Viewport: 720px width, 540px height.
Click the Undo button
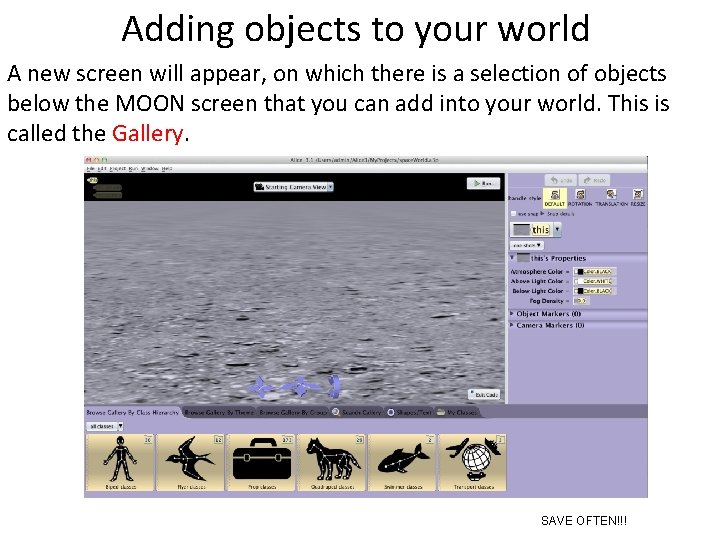point(561,180)
